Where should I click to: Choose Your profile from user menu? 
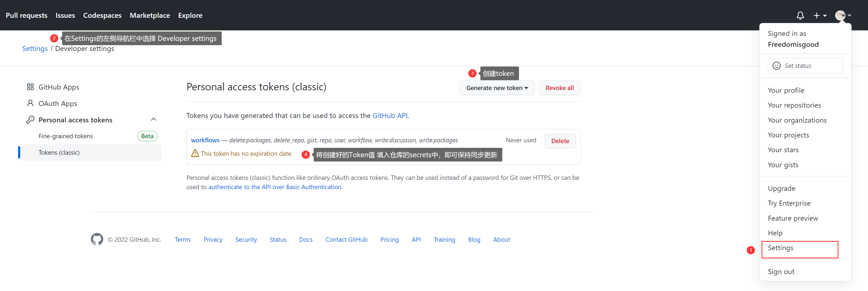pyautogui.click(x=786, y=90)
